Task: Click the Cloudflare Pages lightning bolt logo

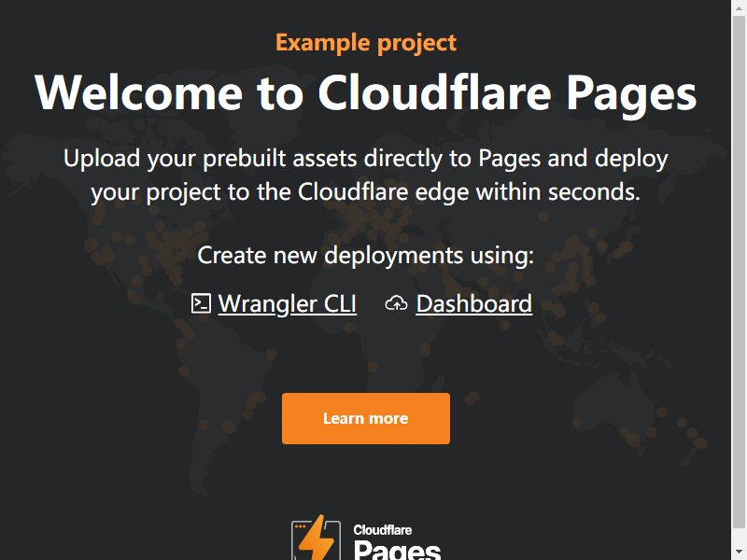Action: click(x=316, y=538)
